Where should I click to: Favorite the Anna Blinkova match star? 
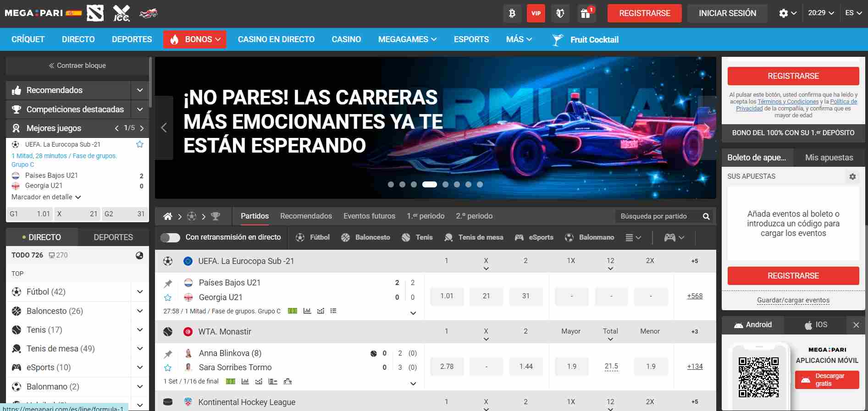pos(168,368)
